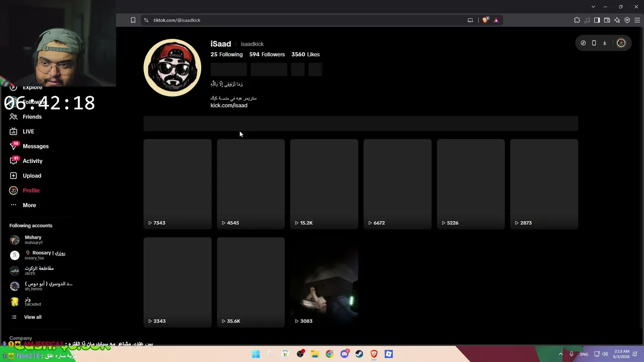
Task: Go to the LIVE section
Action: 22,131
